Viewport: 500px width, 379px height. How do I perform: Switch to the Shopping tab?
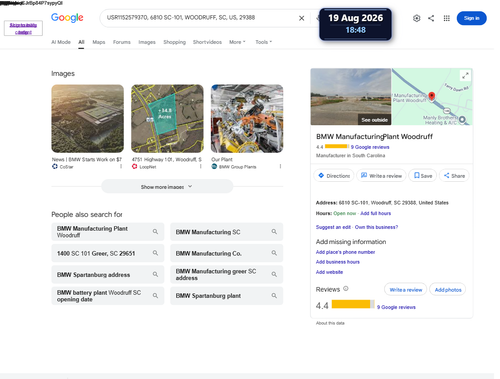coord(174,42)
